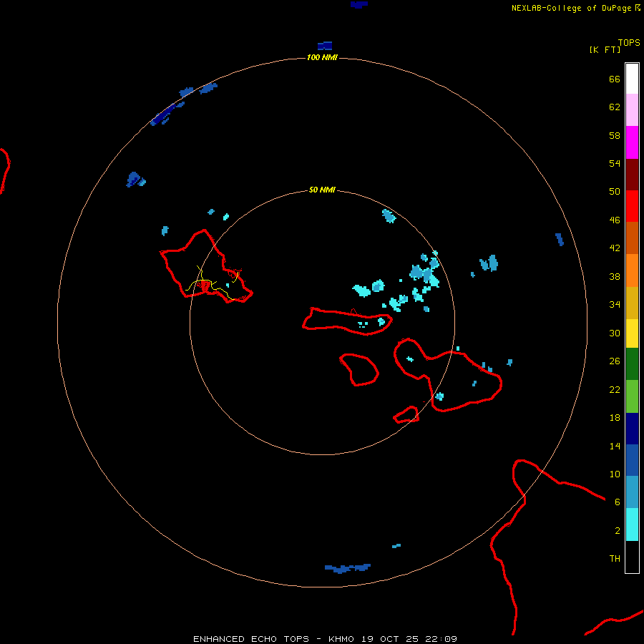Select the magenta legend color band
644x644 pixels.
(x=632, y=142)
